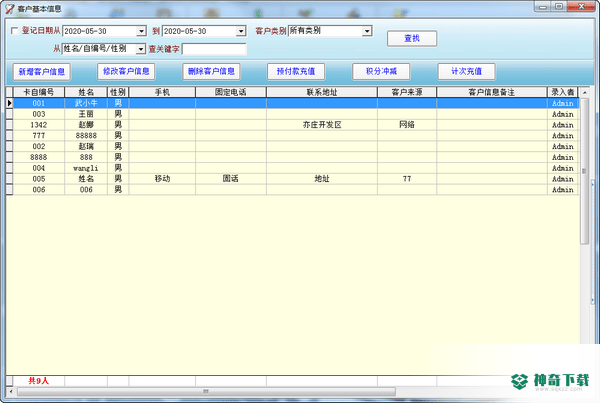The width and height of the screenshot is (600, 403).
Task: Minimize the 客户基本信息 window
Action: tap(542, 7)
